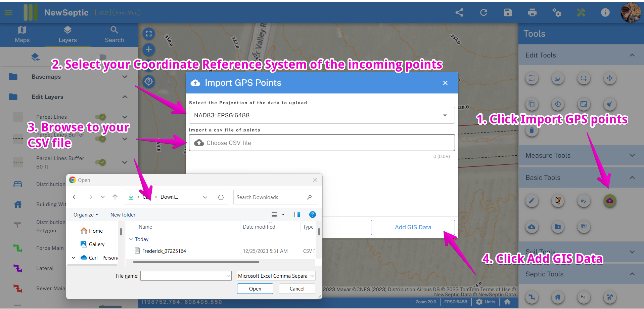644x309 pixels.
Task: Toggle Parcel Lines Buffer 50 ft visibility
Action: point(100,162)
